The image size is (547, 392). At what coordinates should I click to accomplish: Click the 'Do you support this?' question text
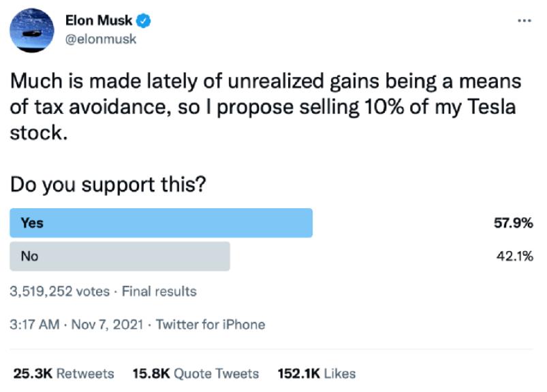pos(109,184)
